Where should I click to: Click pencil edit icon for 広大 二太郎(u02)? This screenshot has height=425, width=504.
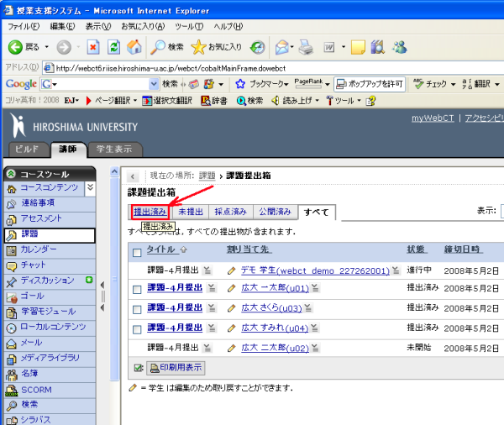click(x=231, y=349)
